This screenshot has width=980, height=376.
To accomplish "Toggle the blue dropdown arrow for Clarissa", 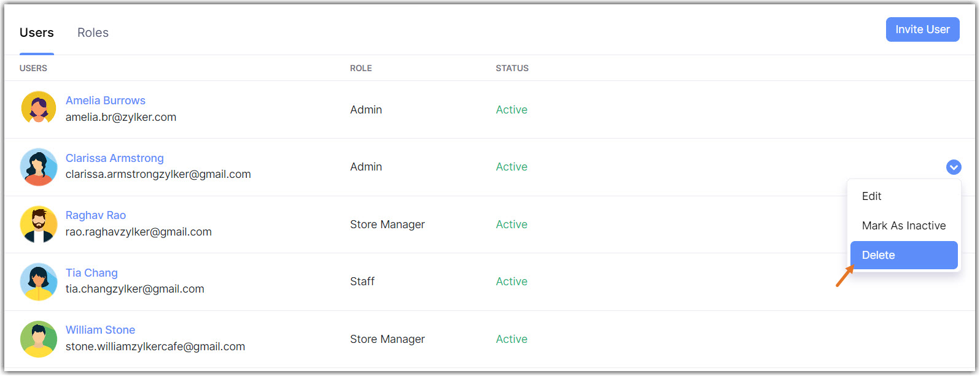I will [x=953, y=167].
